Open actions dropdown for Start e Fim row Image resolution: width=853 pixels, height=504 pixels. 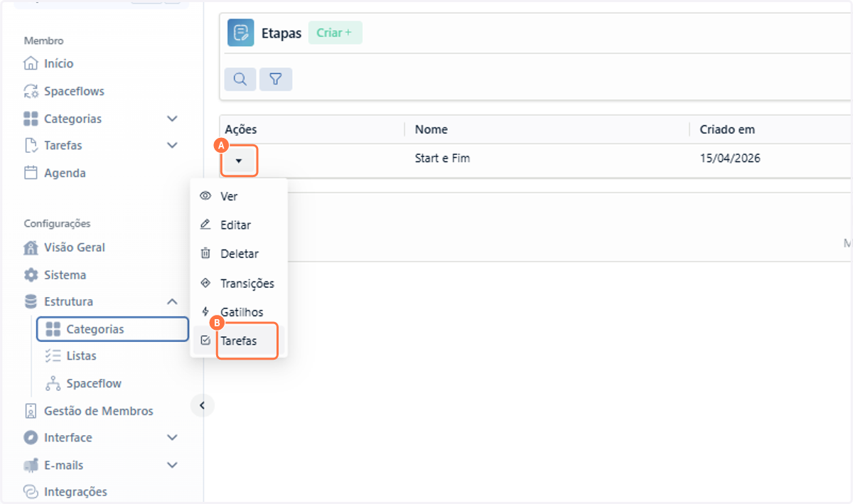pos(239,161)
